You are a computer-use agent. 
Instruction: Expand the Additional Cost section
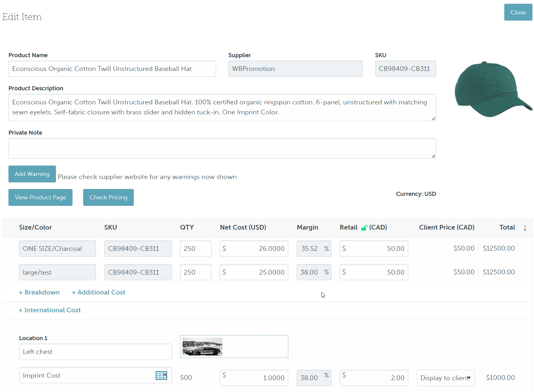[98, 292]
